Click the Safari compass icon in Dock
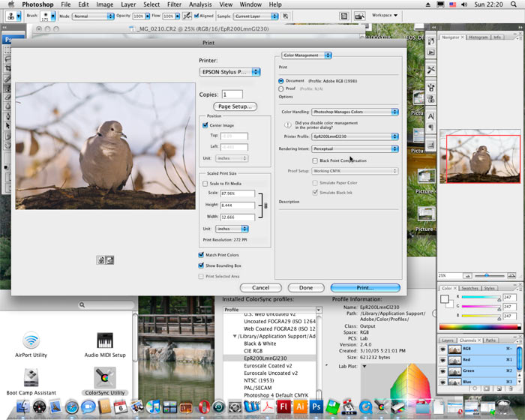Viewport: 525px width, 420px height. coord(72,407)
